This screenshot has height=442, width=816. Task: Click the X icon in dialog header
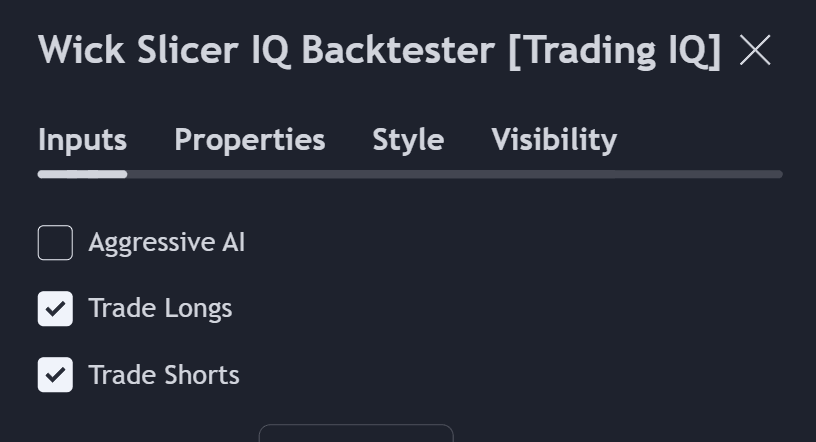pos(755,50)
